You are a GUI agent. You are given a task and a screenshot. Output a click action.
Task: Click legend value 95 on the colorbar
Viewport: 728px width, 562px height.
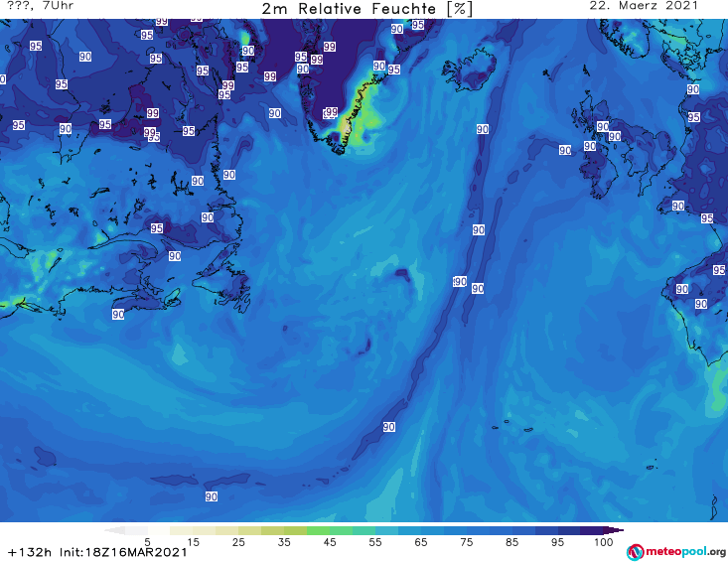coord(557,542)
